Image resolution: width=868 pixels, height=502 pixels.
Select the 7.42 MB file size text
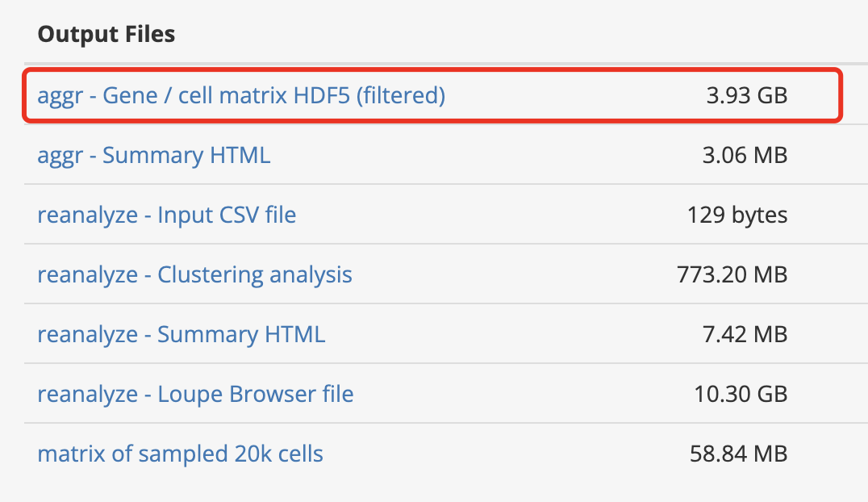(745, 335)
